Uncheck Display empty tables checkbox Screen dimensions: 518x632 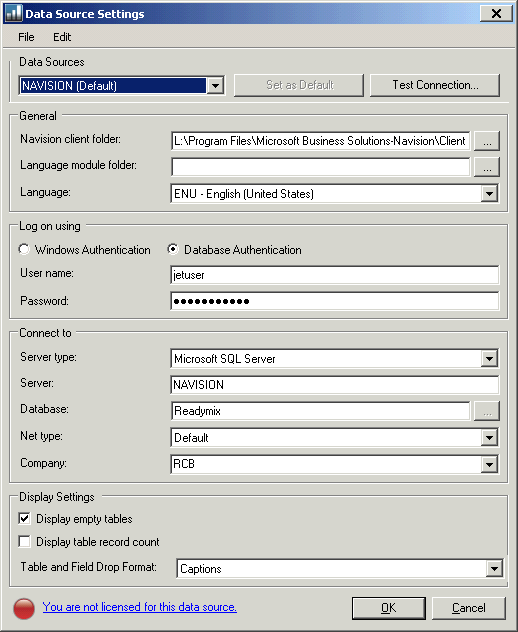(x=25, y=518)
